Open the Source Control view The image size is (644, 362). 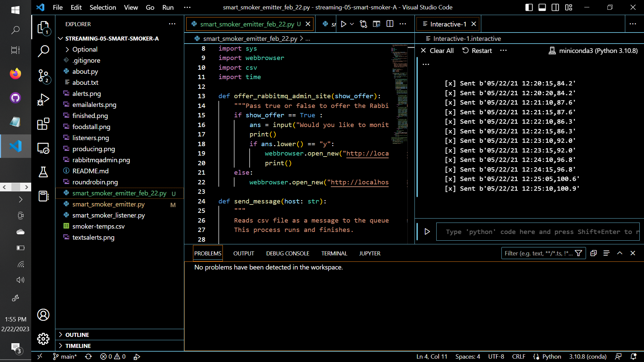43,76
